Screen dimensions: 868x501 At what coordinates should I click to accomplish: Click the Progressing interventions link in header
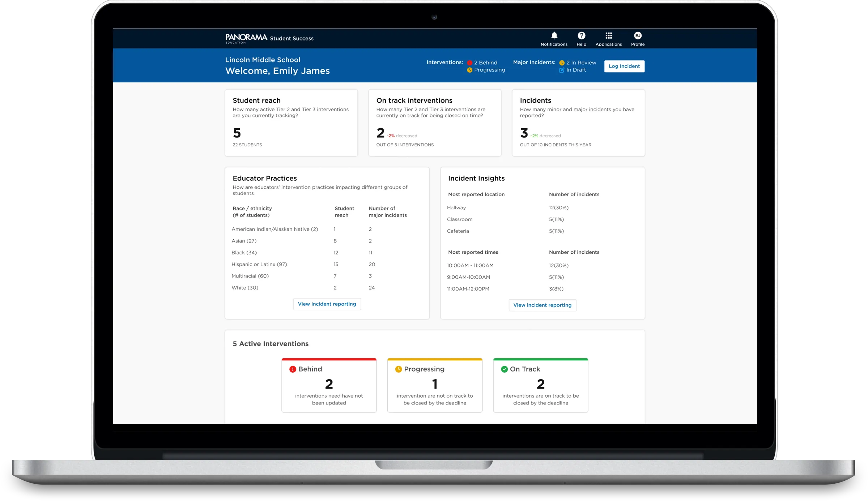490,70
